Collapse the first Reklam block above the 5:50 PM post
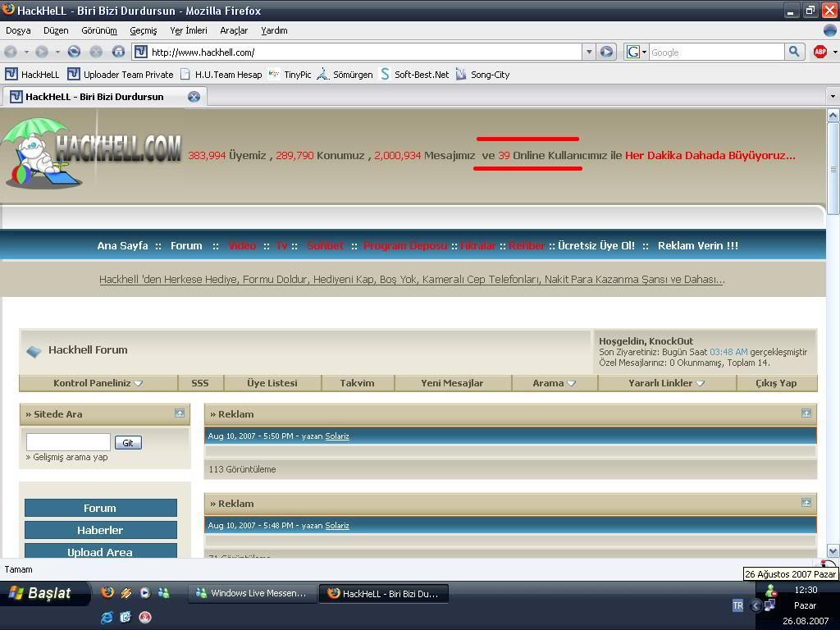This screenshot has width=840, height=630. [x=806, y=413]
